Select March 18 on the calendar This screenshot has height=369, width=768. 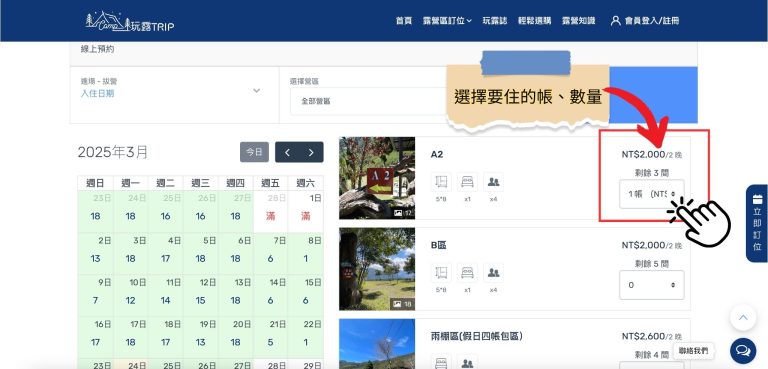pos(166,338)
